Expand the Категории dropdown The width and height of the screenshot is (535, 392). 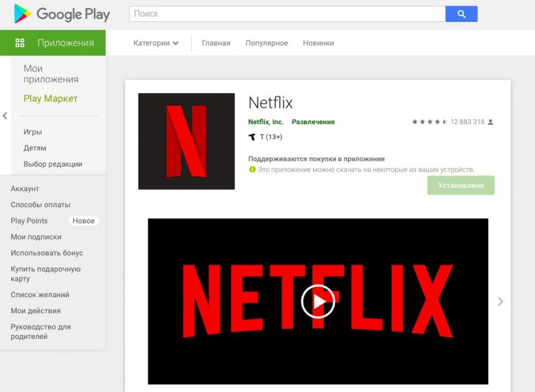(x=156, y=43)
